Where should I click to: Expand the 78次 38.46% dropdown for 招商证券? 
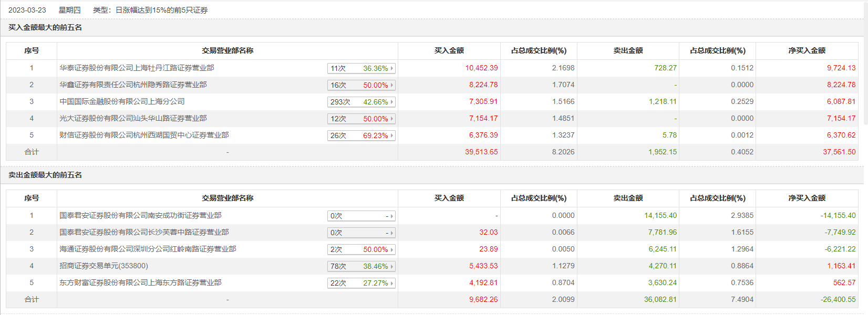(361, 266)
